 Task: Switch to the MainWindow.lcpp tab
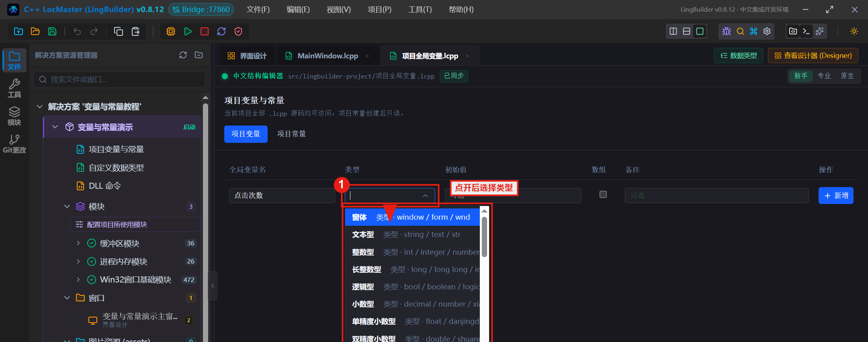pos(328,56)
